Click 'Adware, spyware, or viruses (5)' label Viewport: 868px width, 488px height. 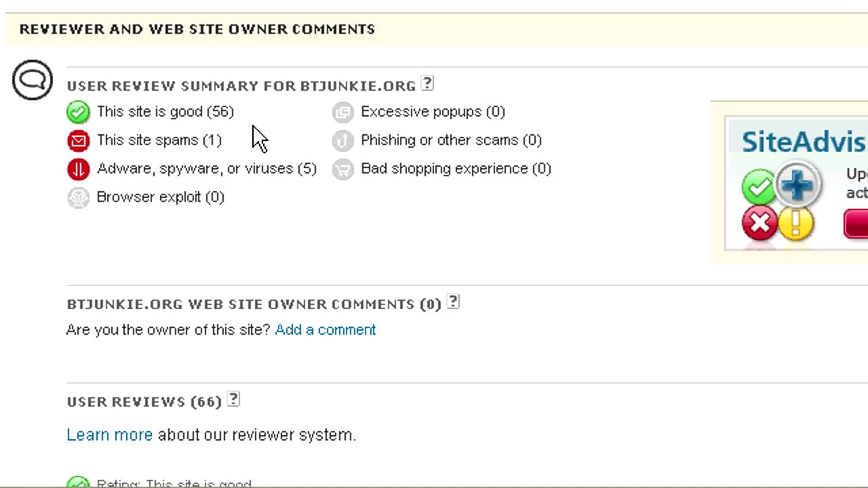click(206, 169)
